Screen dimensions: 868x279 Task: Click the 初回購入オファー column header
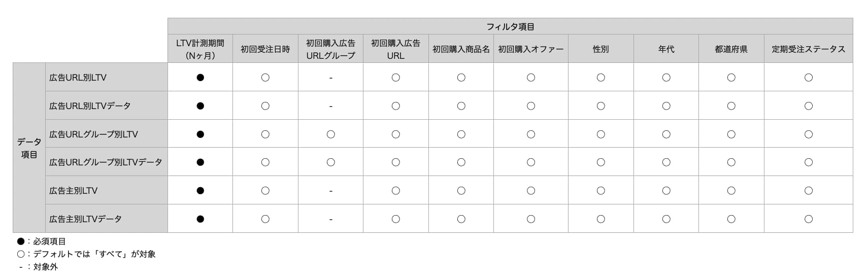click(530, 49)
